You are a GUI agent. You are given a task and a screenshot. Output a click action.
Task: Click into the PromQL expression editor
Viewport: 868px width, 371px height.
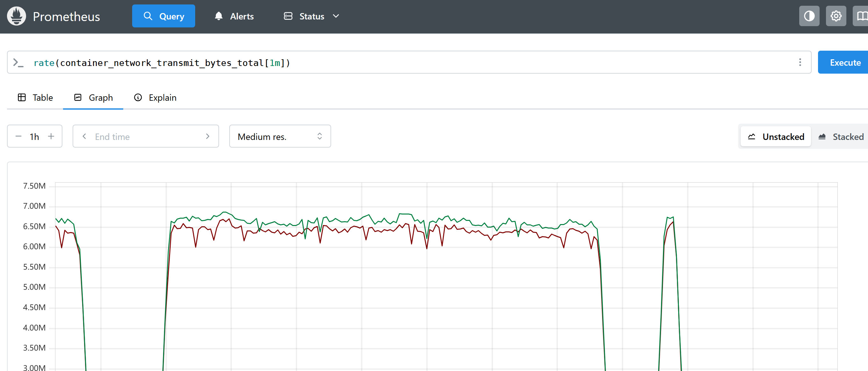point(404,63)
